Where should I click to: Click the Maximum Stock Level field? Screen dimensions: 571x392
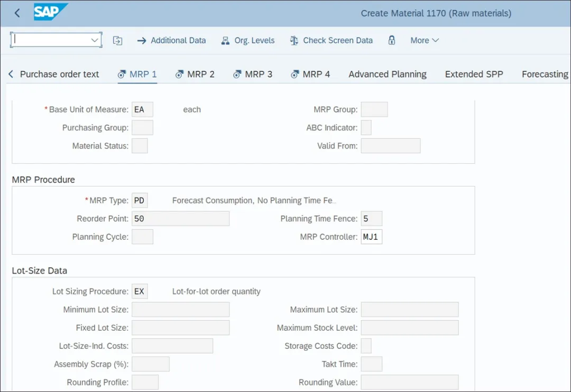point(410,328)
